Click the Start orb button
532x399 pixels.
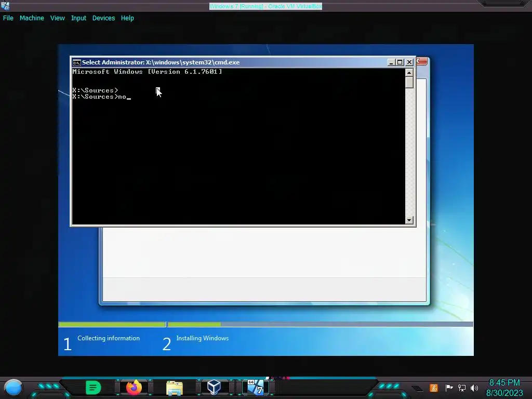click(14, 388)
